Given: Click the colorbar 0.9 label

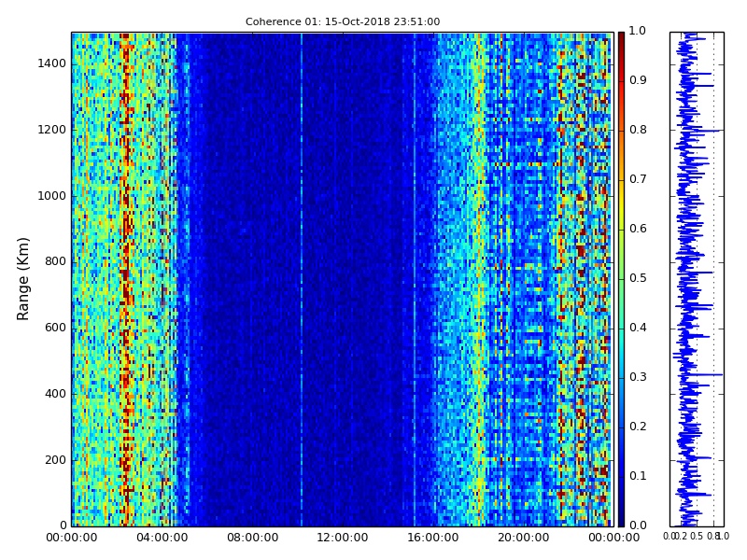Looking at the screenshot, I should (638, 80).
